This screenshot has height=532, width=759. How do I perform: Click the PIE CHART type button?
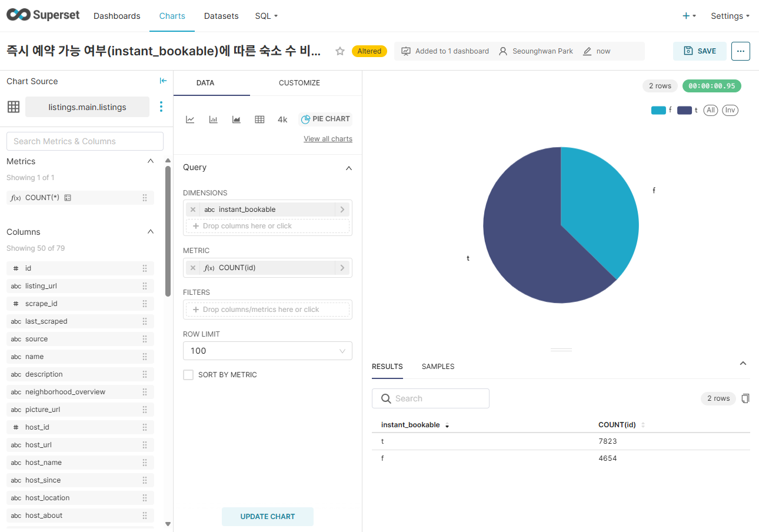point(325,119)
